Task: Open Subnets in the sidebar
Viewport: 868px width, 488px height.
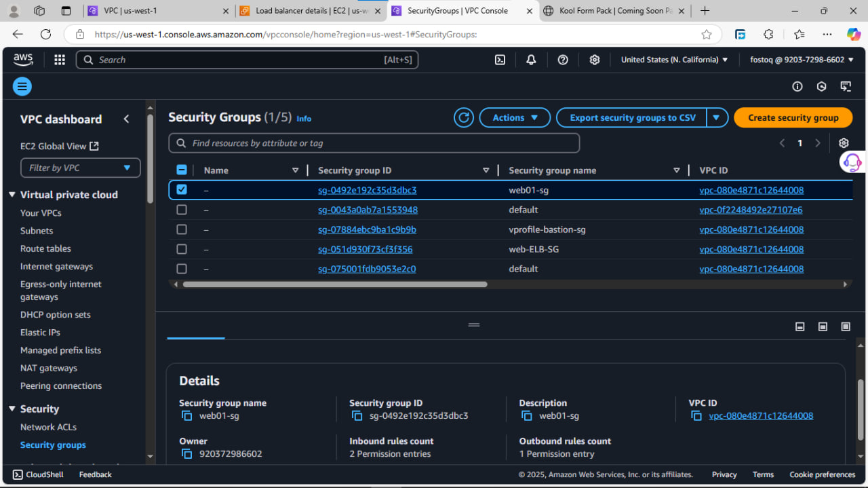Action: click(37, 231)
